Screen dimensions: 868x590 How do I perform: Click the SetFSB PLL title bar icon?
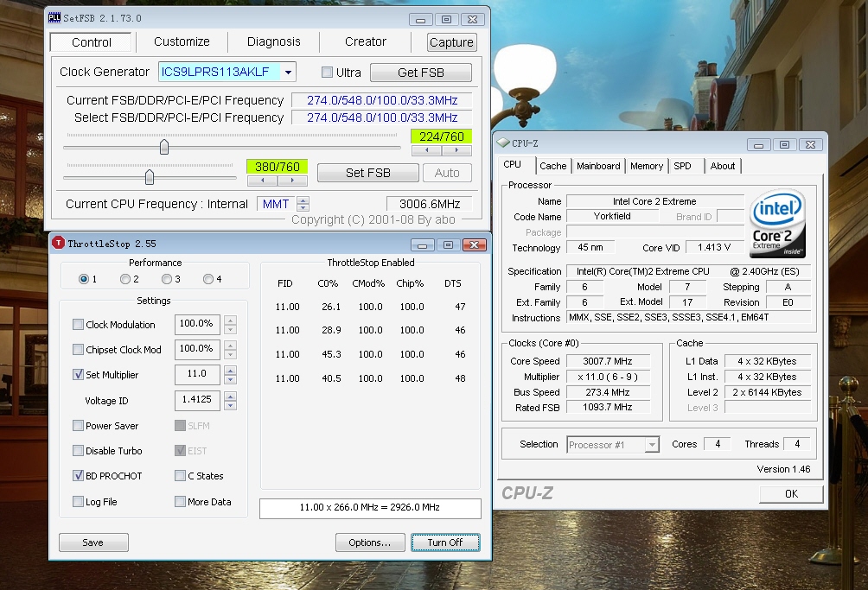pos(54,17)
